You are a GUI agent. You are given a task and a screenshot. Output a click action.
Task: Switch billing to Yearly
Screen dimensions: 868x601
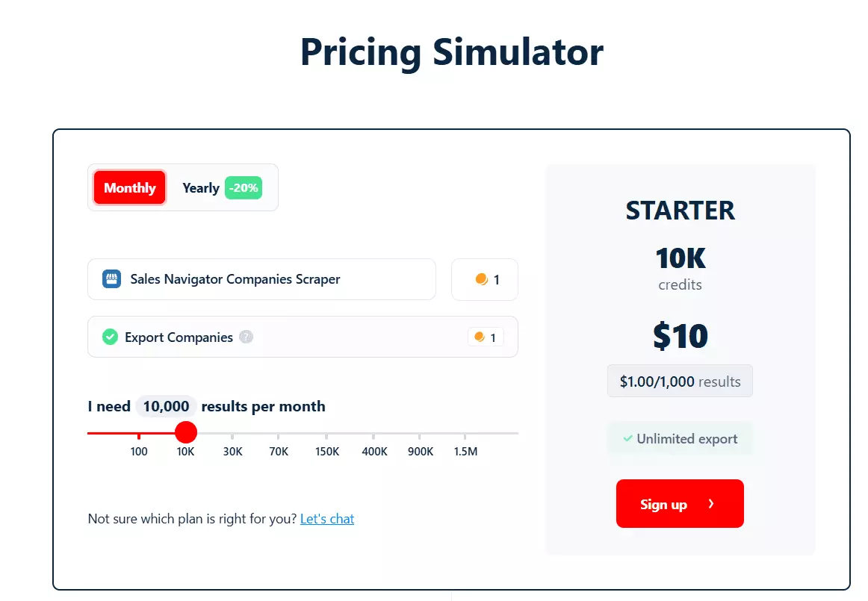200,187
